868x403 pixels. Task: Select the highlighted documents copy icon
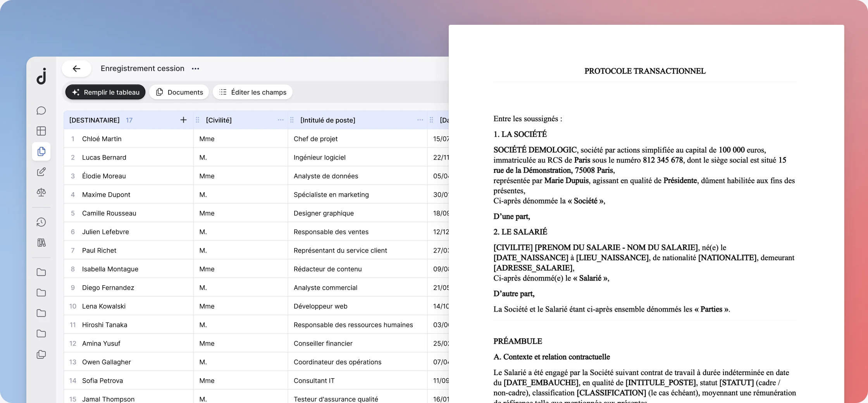[41, 152]
